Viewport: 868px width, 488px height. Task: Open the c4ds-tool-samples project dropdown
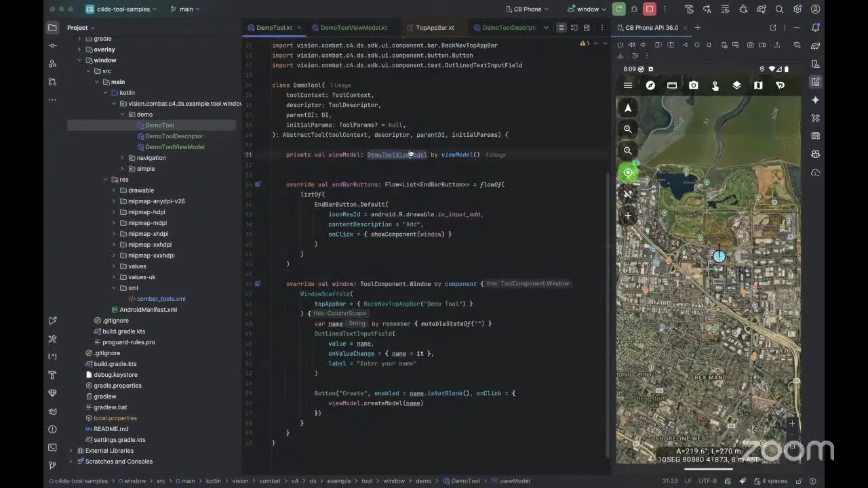[x=121, y=9]
